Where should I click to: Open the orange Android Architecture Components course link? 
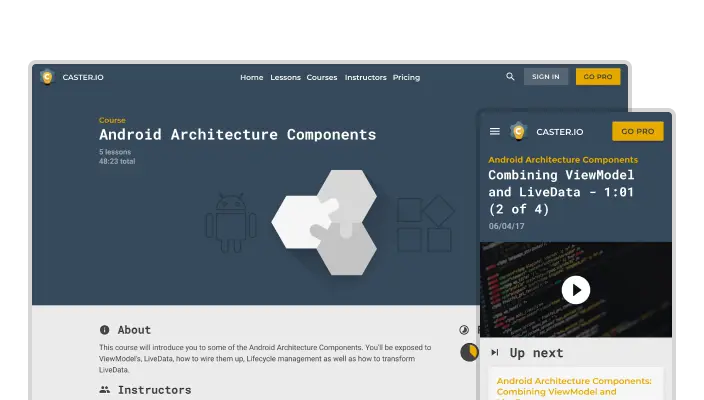[x=562, y=159]
